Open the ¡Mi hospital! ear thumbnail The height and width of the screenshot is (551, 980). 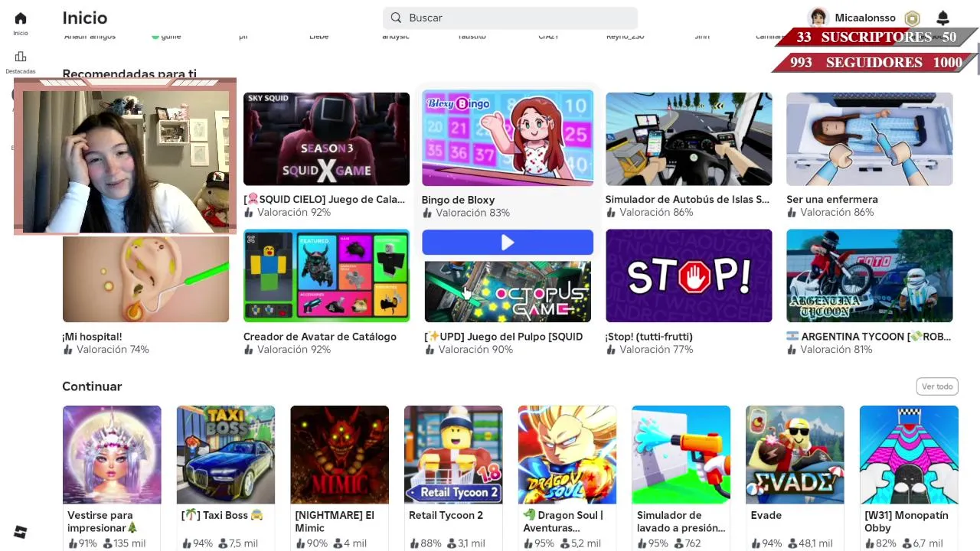tap(145, 279)
